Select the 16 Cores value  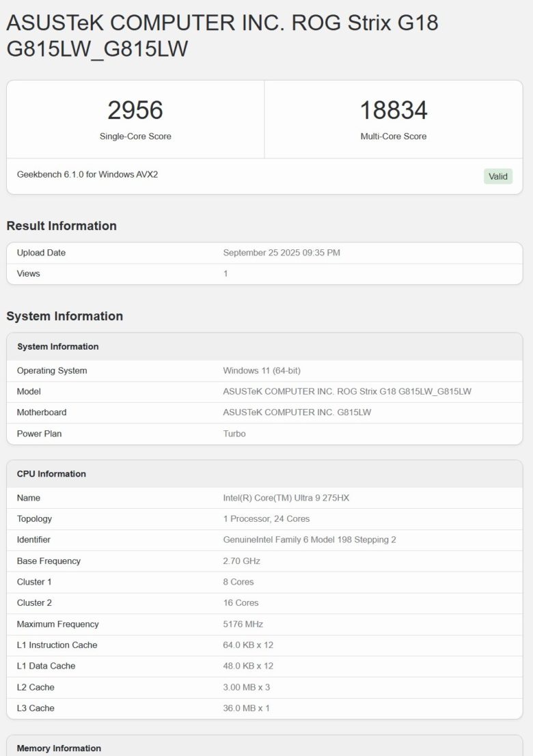point(241,602)
